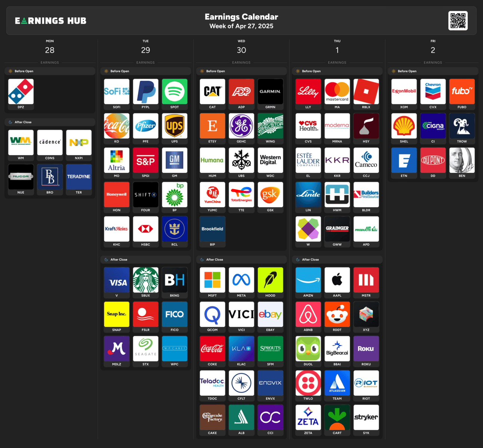Image resolution: width=483 pixels, height=448 pixels.
Task: Open the Visa V tile
Action: tap(117, 283)
